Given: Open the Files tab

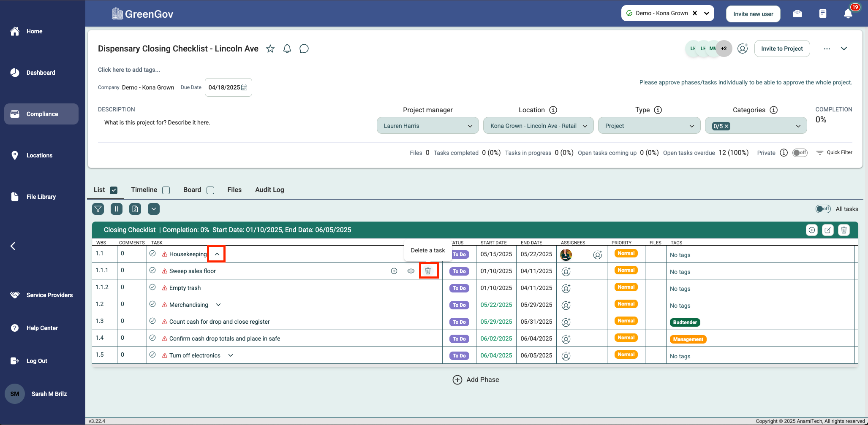Looking at the screenshot, I should coord(234,190).
